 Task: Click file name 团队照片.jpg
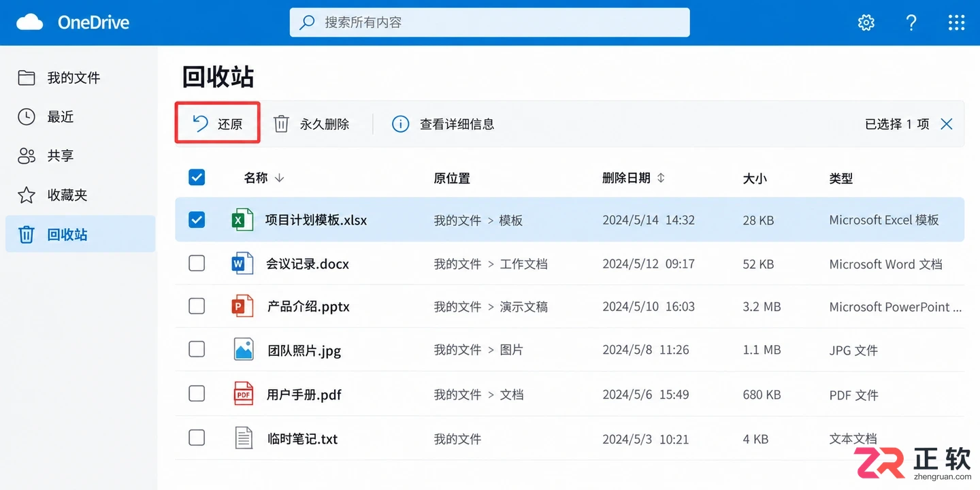304,350
